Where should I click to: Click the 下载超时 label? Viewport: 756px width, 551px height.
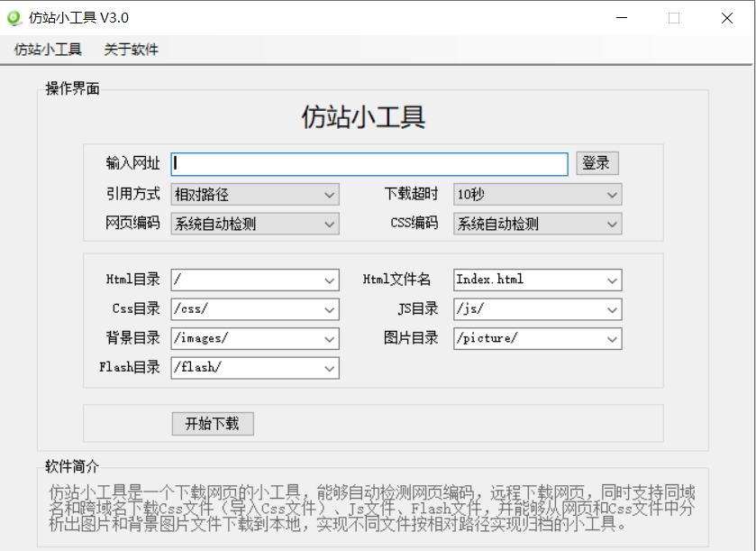click(411, 194)
